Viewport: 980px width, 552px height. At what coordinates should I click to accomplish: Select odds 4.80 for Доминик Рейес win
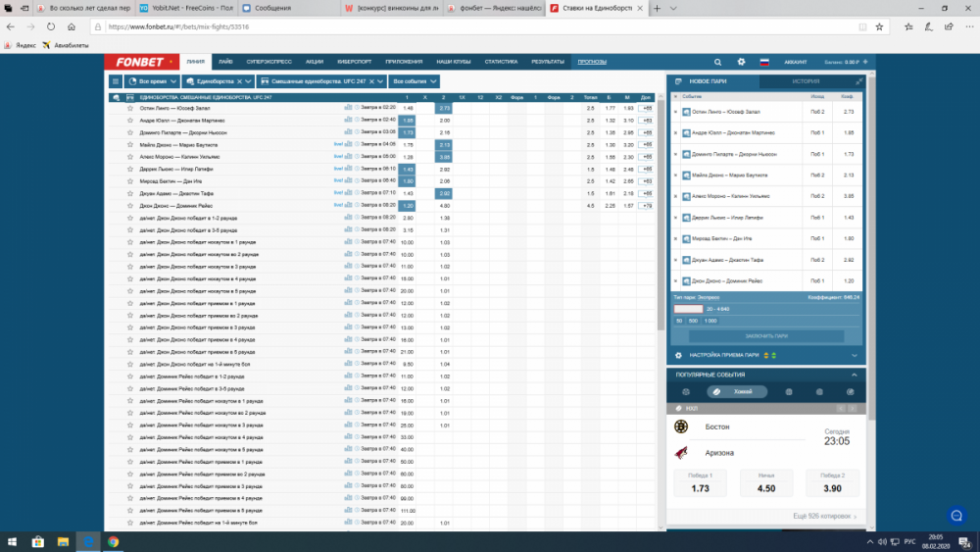pos(444,206)
